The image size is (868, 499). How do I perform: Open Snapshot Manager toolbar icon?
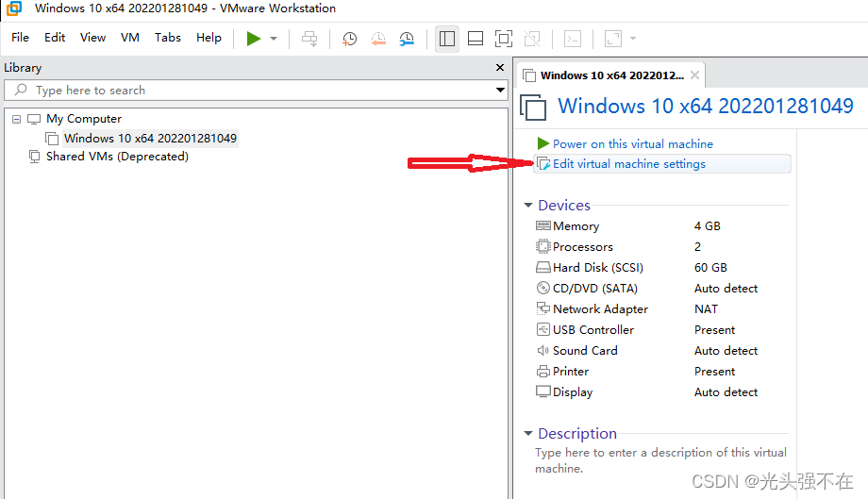pos(407,39)
